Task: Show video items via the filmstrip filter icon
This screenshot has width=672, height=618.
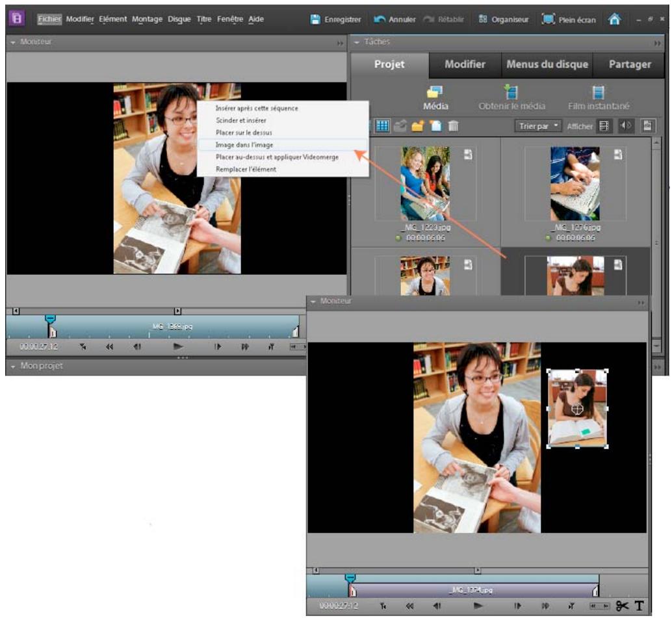Action: pyautogui.click(x=605, y=127)
